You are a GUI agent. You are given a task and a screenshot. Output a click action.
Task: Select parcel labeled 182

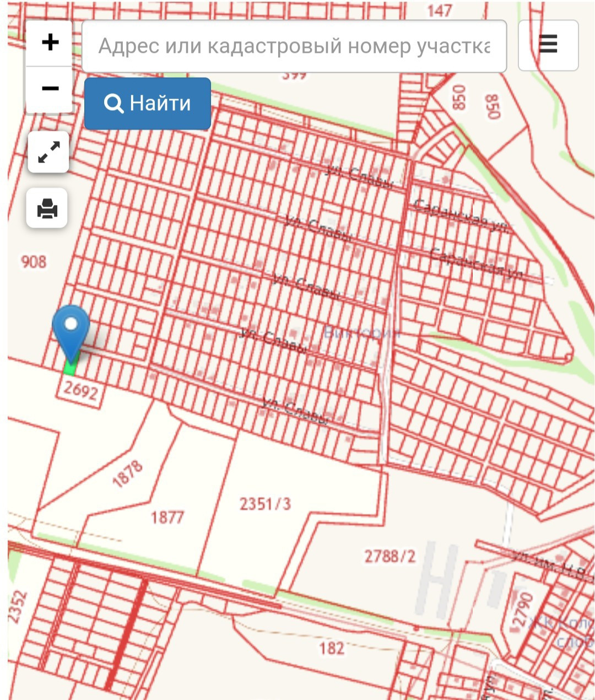click(x=332, y=648)
